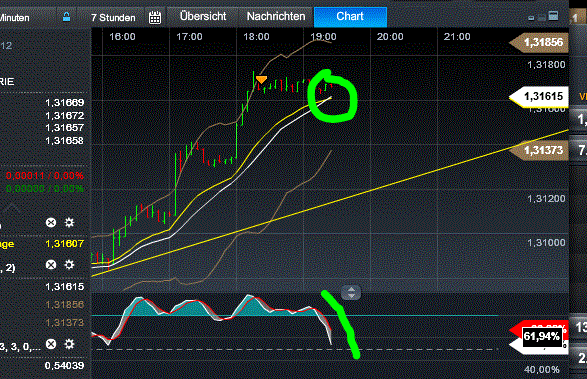
Task: Remove the moving average indicator showing 1,31607
Action: pyautogui.click(x=51, y=223)
